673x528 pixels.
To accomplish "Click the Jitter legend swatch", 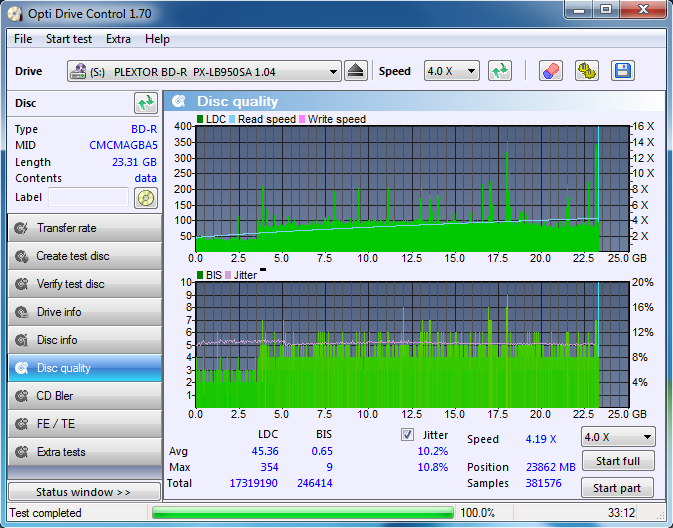I will (228, 275).
